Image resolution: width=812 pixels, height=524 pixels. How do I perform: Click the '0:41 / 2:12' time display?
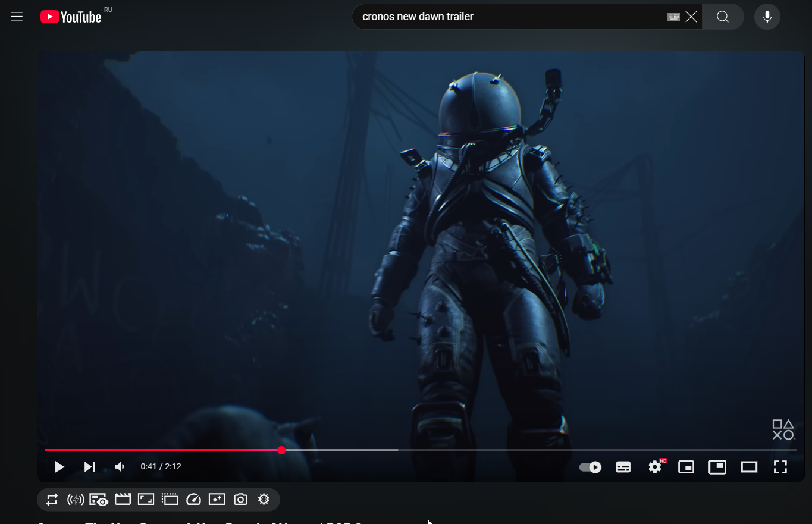tap(161, 467)
